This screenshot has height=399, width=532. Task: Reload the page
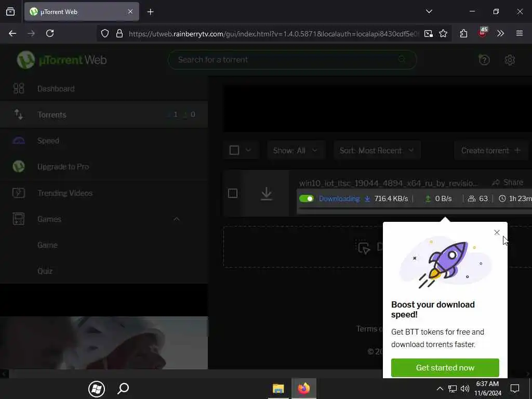[50, 33]
